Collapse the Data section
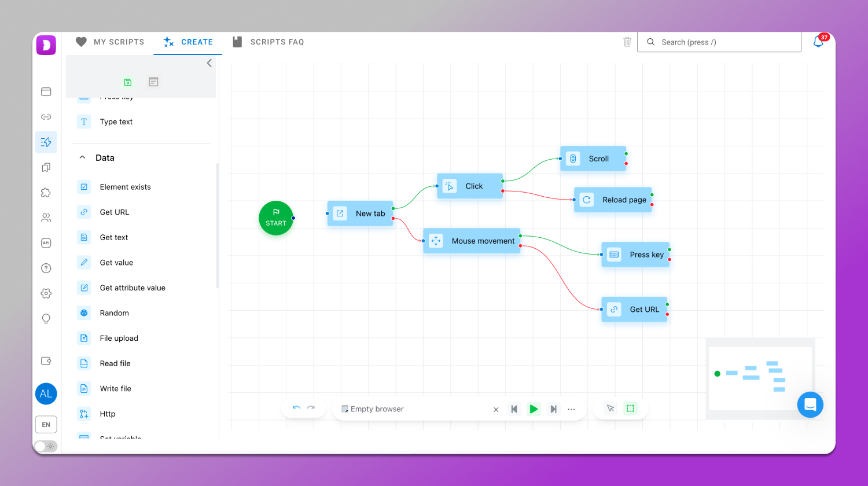This screenshot has height=486, width=868. [82, 157]
